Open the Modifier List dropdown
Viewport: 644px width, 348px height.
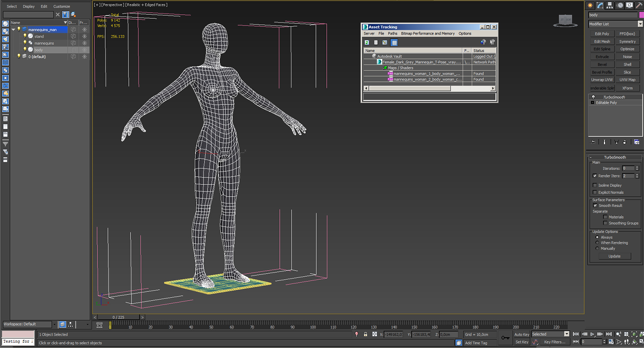pyautogui.click(x=640, y=24)
